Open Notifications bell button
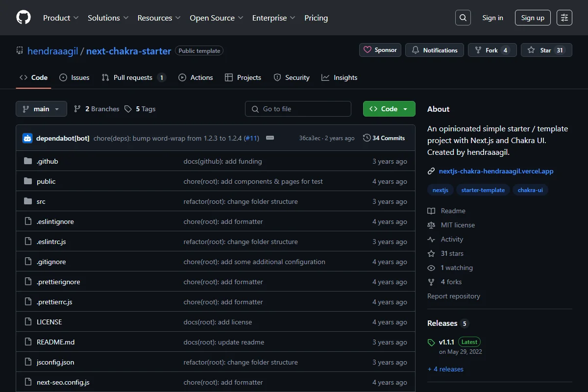Screen dimensions: 588x392 435,50
